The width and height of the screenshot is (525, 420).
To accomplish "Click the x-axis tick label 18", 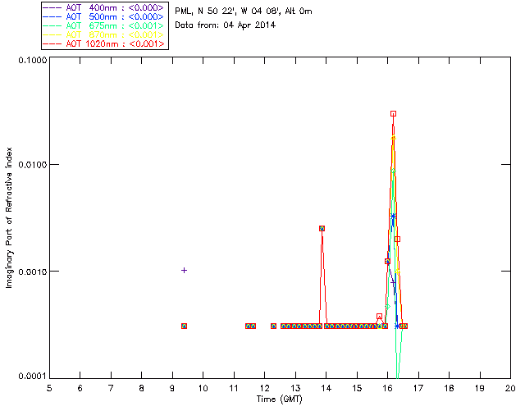I will [x=449, y=388].
